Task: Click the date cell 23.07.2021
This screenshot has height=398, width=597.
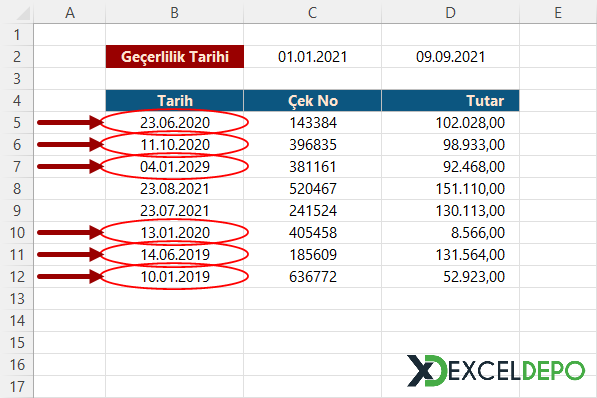Action: tap(175, 211)
